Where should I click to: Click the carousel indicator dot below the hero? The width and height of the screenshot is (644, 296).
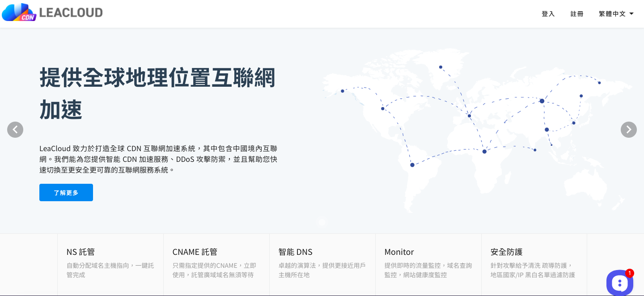tap(322, 222)
